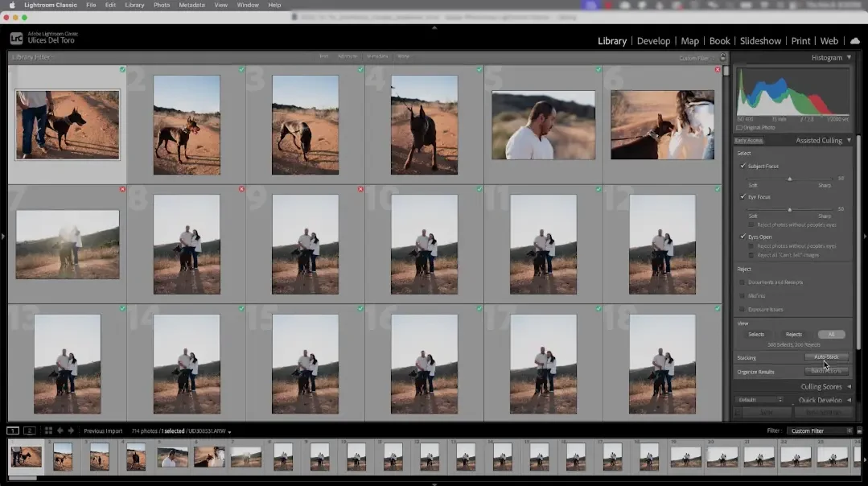Toggle Eye Focus checkbox
868x486 pixels.
click(x=743, y=197)
